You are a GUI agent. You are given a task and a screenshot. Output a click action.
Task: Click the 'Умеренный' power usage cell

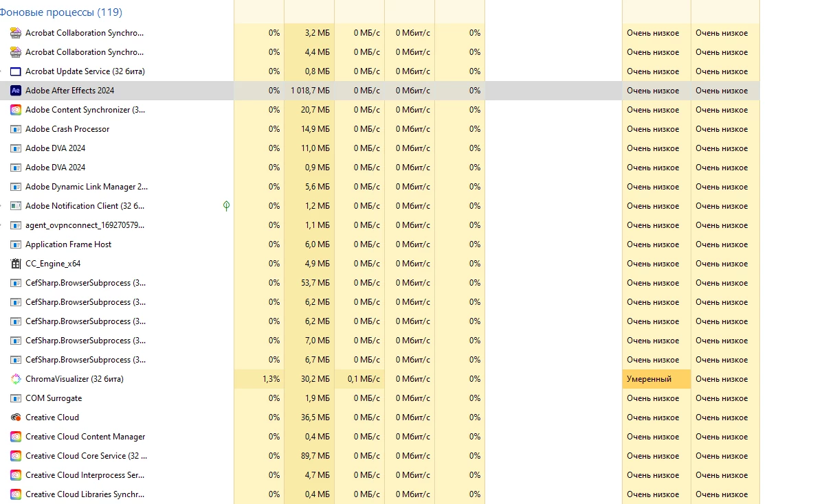pos(656,379)
